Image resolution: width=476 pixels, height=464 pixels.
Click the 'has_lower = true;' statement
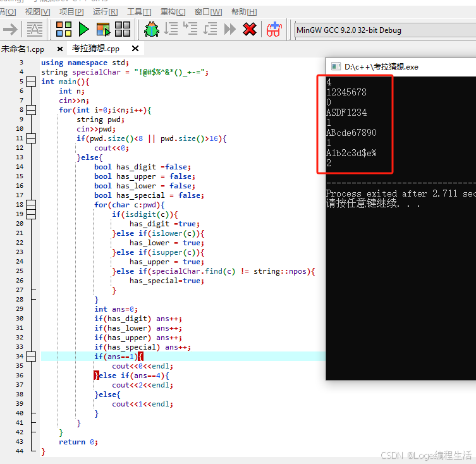point(167,243)
